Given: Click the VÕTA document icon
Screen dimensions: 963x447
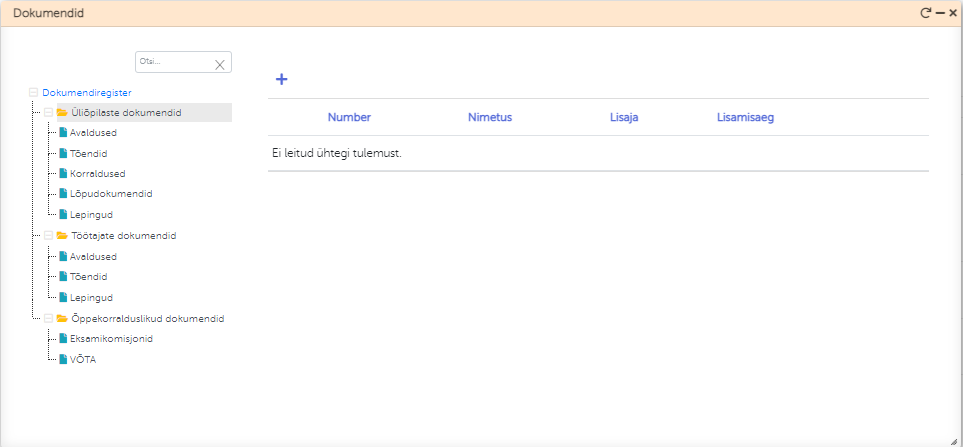Looking at the screenshot, I should [62, 359].
